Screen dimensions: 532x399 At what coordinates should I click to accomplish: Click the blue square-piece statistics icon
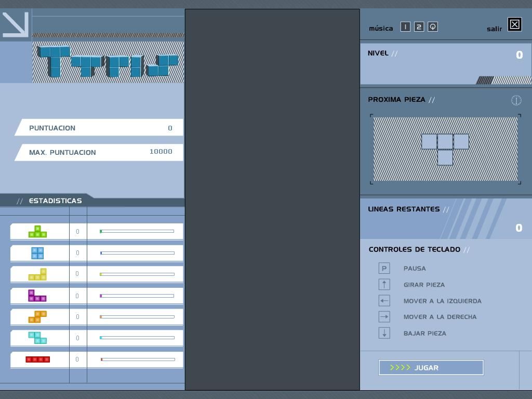(37, 253)
